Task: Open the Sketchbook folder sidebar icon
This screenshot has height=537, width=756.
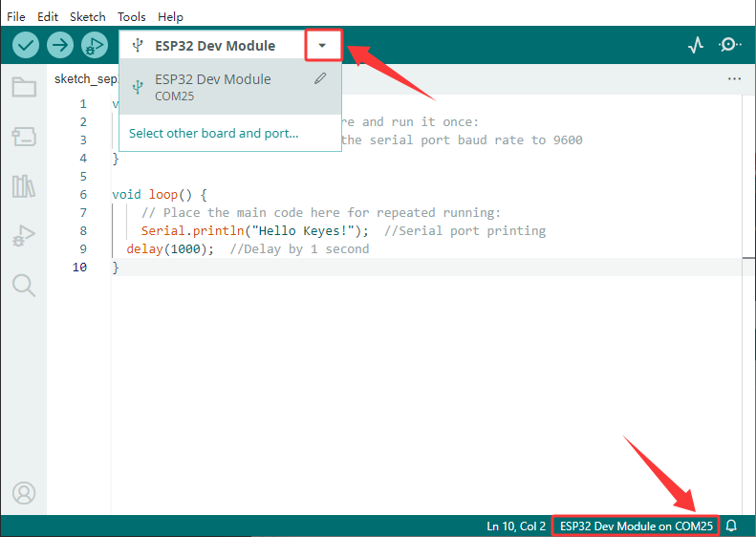Action: (x=24, y=87)
